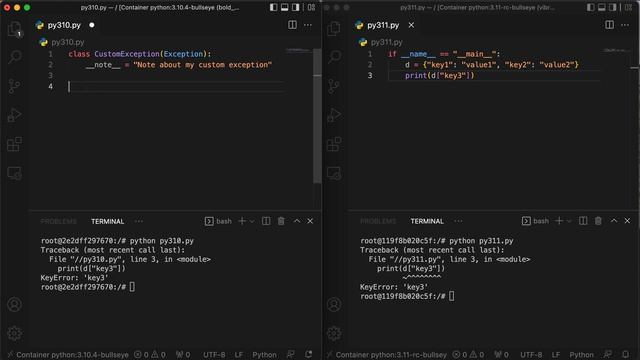Click Container python:3.11-rc-bullseye remote indicator
This screenshot has width=640, height=360.
click(387, 355)
